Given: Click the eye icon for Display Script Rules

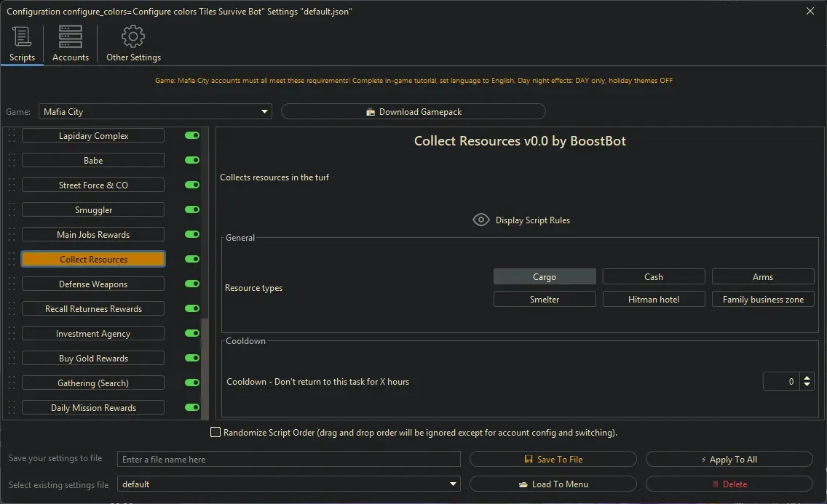Looking at the screenshot, I should [480, 220].
